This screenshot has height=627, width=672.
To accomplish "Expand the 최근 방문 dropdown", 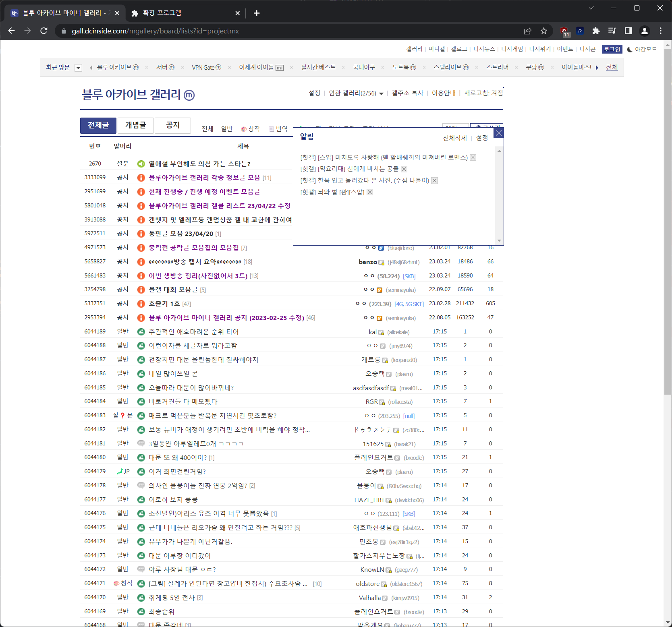I will (x=78, y=67).
